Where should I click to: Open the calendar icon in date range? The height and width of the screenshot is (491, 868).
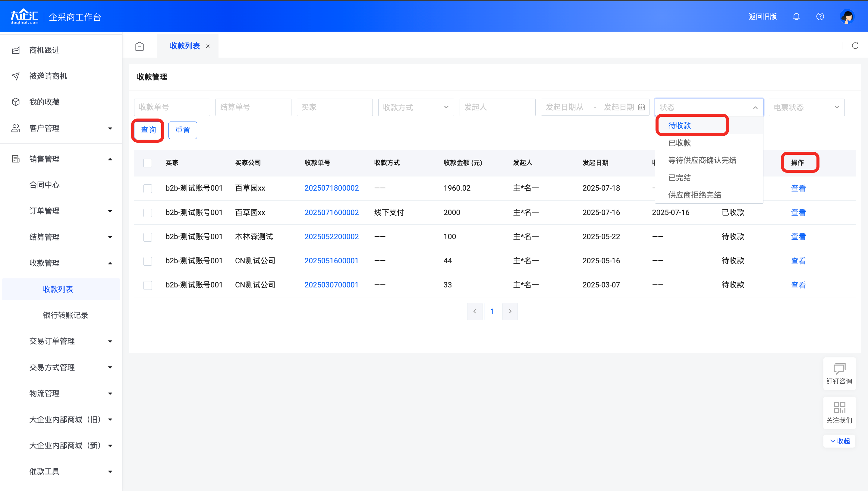pyautogui.click(x=642, y=107)
